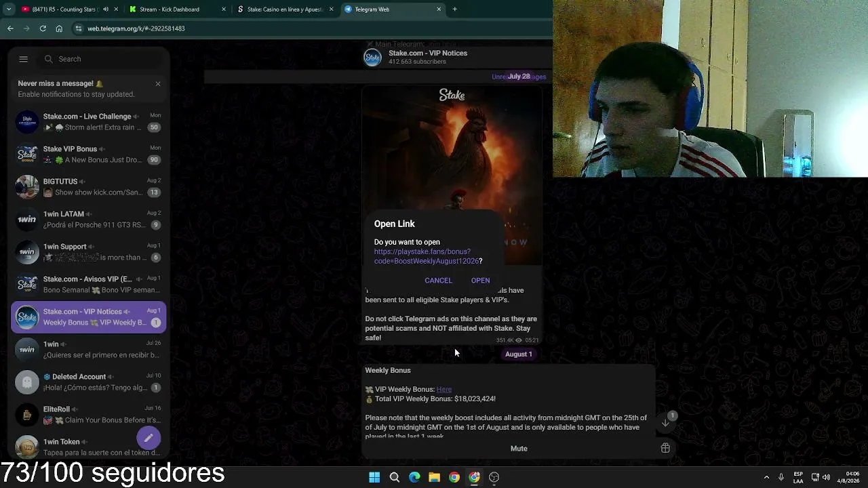
Task: Switch to the Stake Casino tab
Action: point(285,9)
